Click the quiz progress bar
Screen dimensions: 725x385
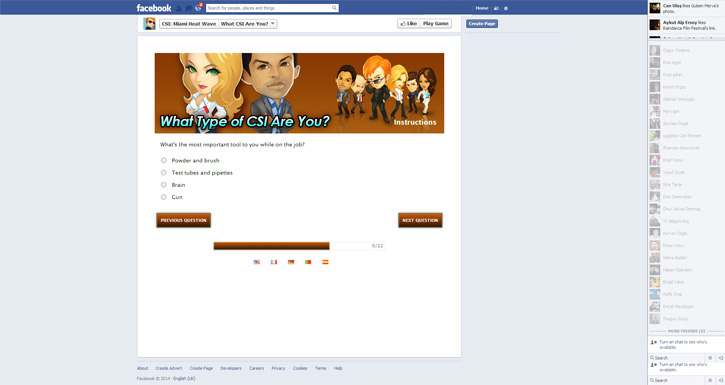click(299, 246)
